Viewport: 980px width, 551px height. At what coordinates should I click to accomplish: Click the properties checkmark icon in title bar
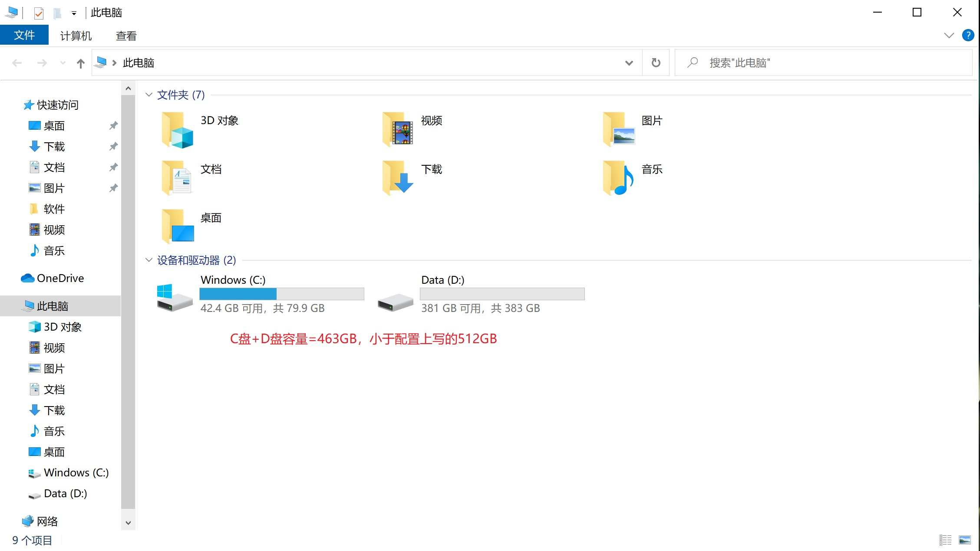tap(39, 13)
